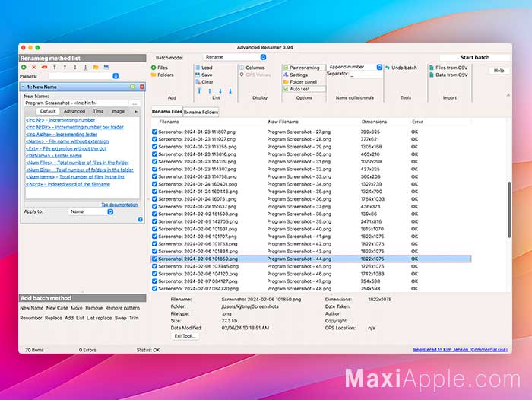Move method down one in method toolbar
532x400 pixels.
75,67
